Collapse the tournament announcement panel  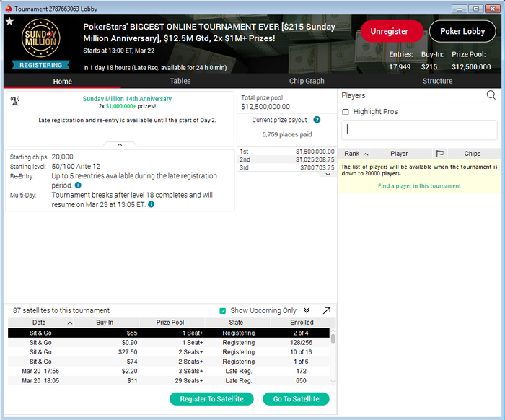120,144
